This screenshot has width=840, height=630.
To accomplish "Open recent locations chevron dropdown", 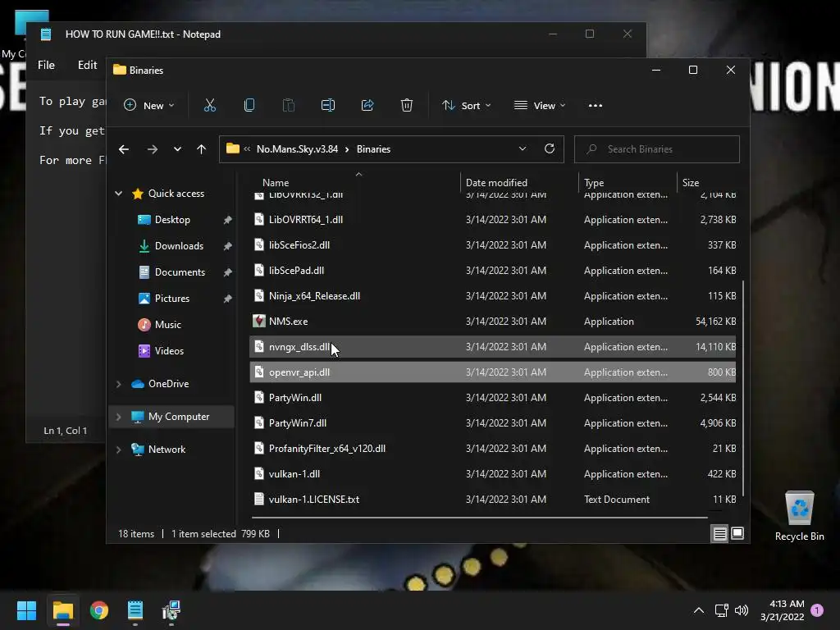I will click(x=177, y=149).
